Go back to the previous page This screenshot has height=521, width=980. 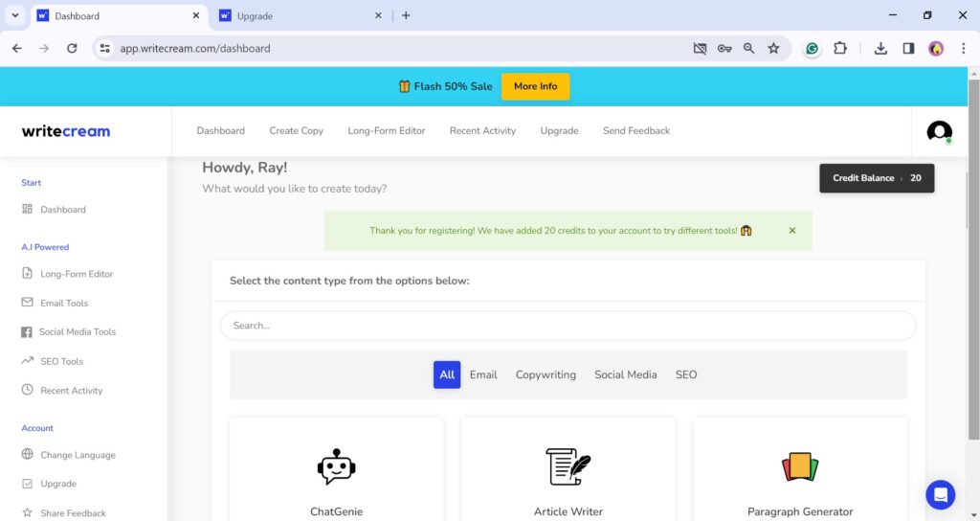coord(17,48)
